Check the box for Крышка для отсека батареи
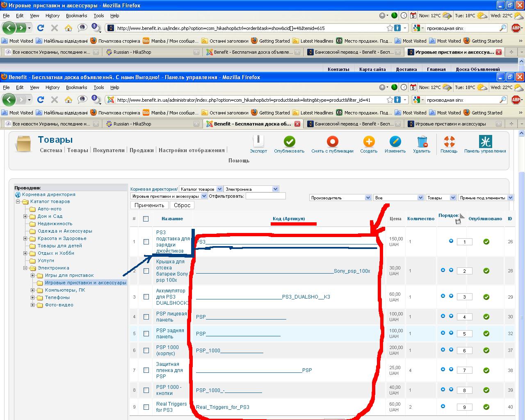Screen dimensions: 525x420 [146, 271]
